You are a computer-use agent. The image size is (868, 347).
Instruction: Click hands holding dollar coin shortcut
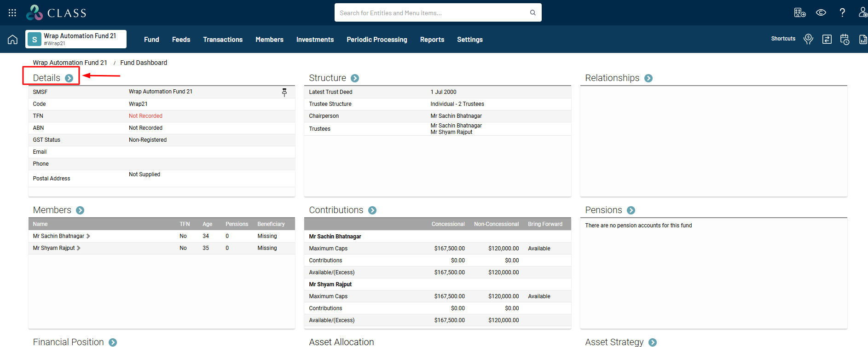point(808,39)
